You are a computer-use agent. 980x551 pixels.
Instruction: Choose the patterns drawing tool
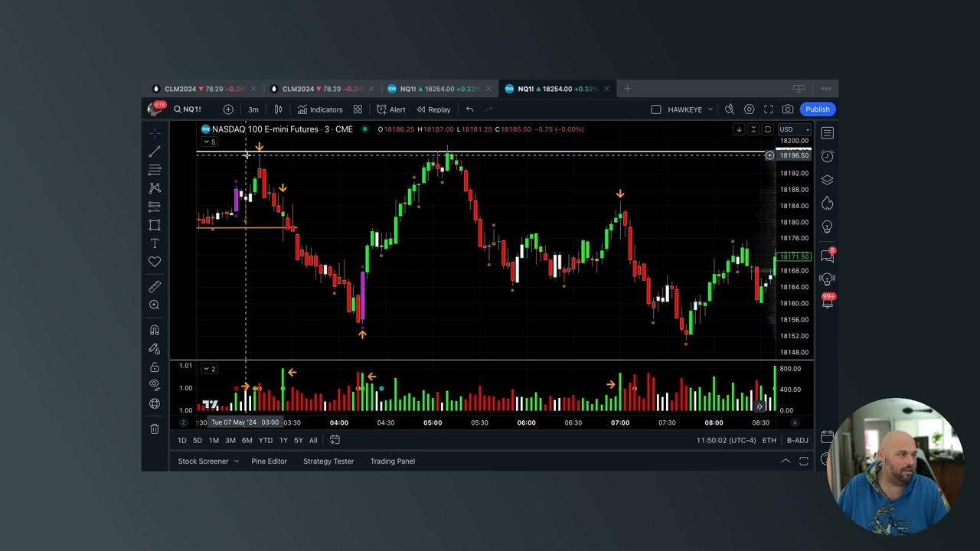tap(155, 188)
